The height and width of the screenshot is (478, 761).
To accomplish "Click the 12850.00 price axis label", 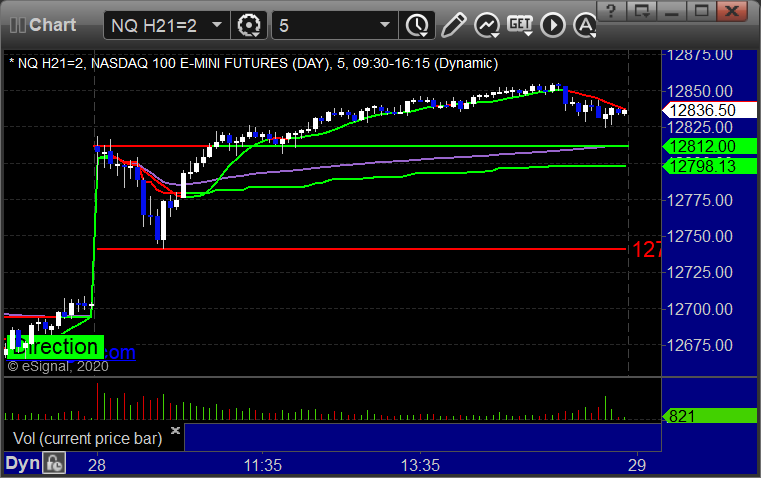I will coord(699,91).
